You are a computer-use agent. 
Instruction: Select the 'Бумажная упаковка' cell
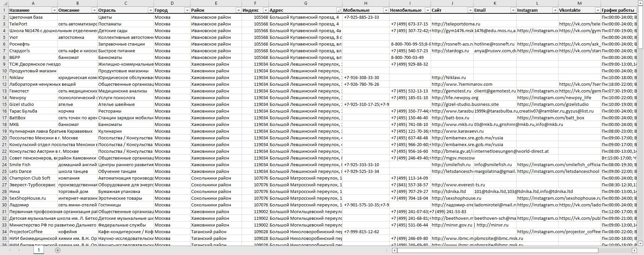point(126,191)
